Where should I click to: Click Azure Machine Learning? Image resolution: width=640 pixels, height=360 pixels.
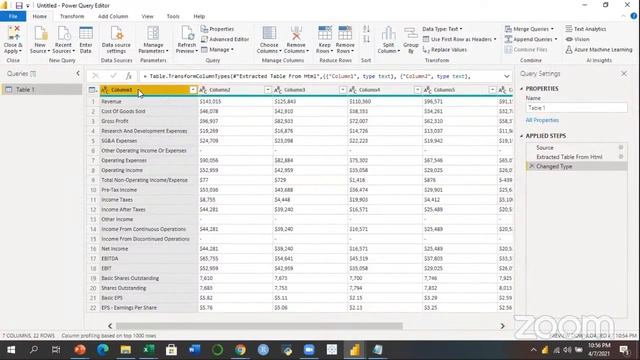tap(599, 49)
